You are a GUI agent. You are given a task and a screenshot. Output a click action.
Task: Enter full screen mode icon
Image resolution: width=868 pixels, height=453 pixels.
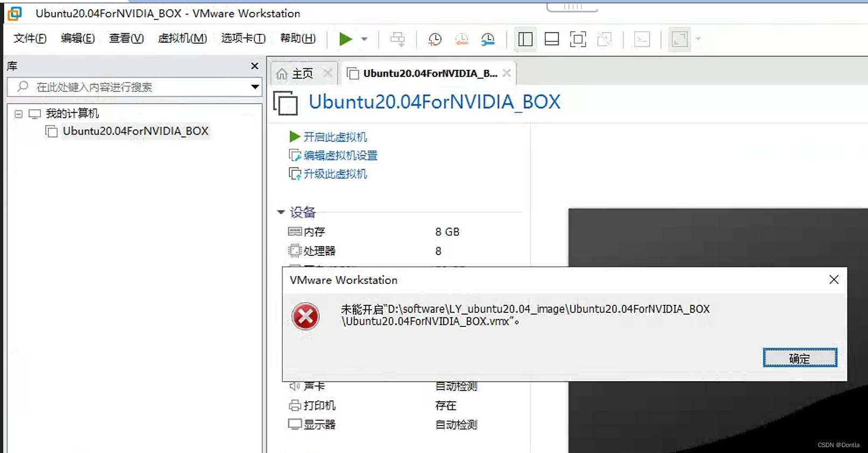(578, 39)
